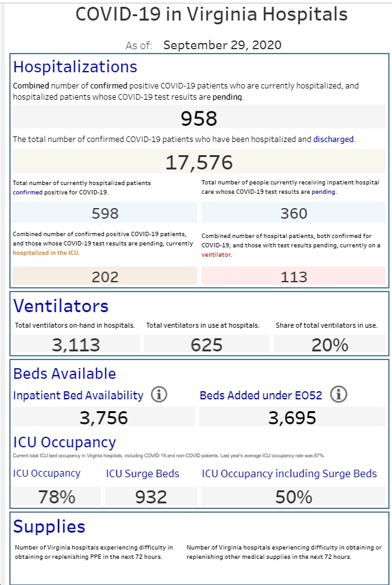
Task: Click the orange 'hospitalized in the ICU' link
Action: [46, 252]
